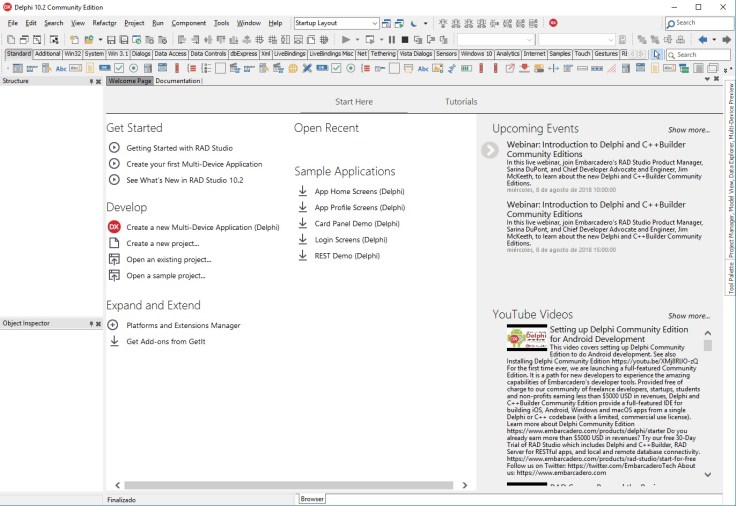The height and width of the screenshot is (506, 736).
Task: Click the Run (green play) toolbar icon
Action: (x=345, y=39)
